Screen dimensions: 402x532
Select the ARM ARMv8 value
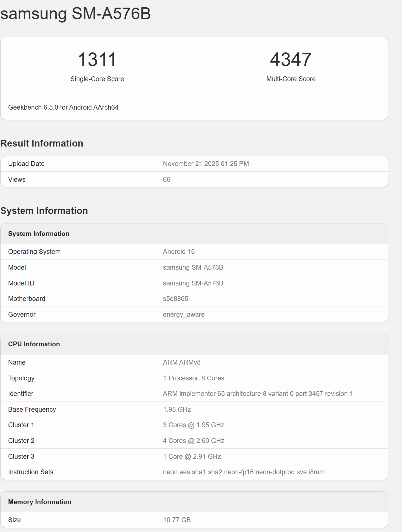click(x=182, y=362)
